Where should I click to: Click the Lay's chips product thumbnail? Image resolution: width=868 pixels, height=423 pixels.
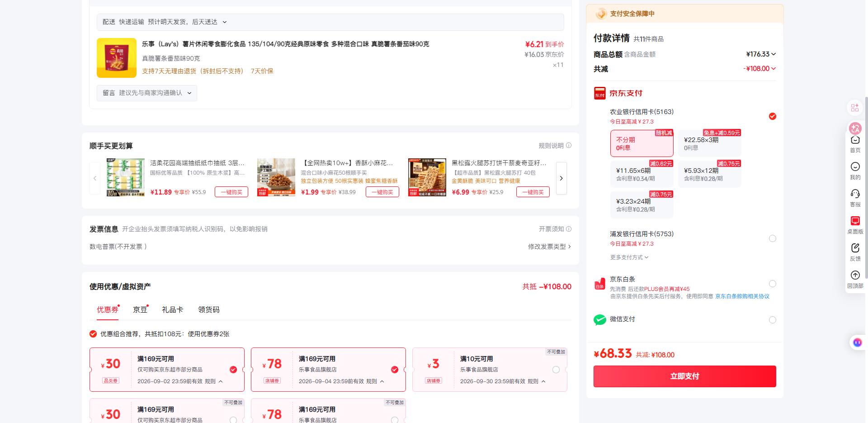click(x=117, y=58)
